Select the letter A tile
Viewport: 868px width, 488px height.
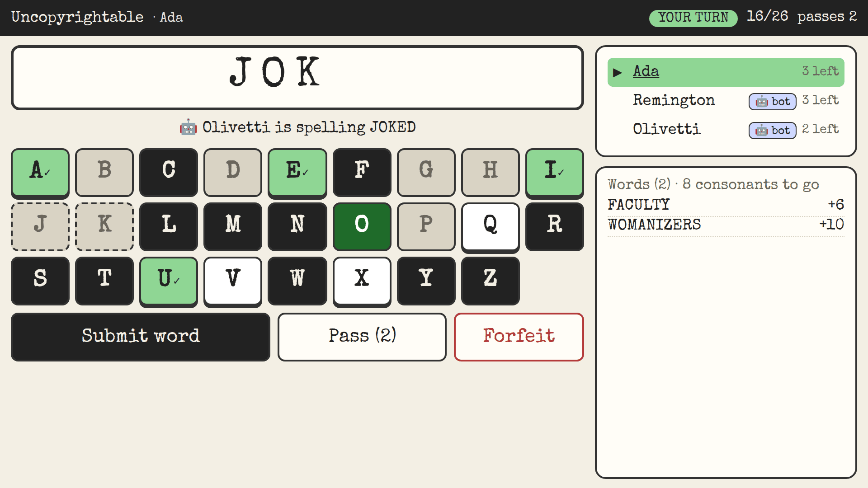click(40, 173)
